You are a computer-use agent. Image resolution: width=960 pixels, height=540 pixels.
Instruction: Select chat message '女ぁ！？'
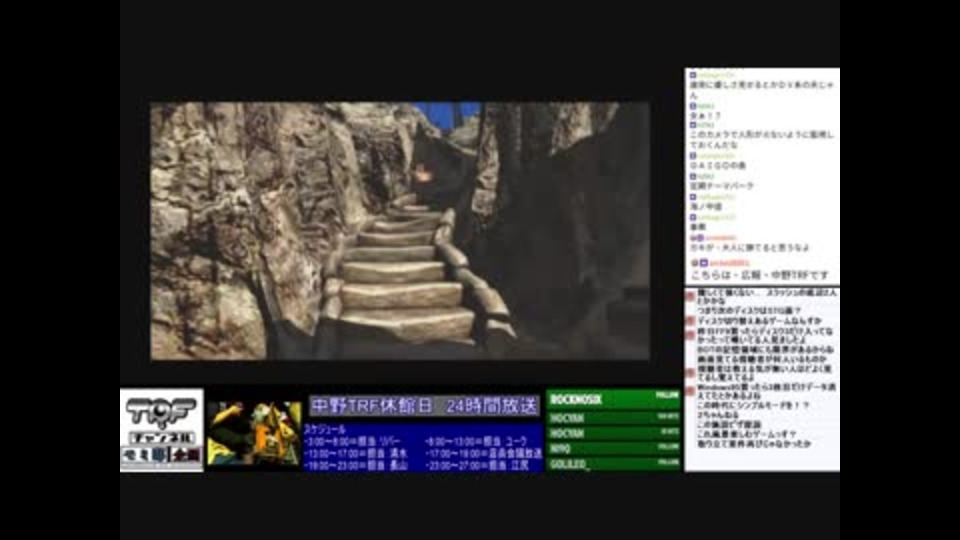point(705,115)
